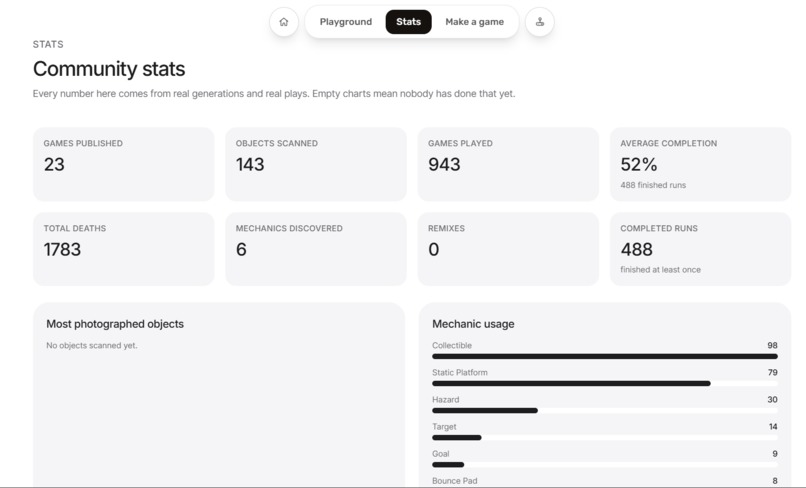Click the Static Platform mechanic label
The image size is (806, 488).
tap(460, 372)
